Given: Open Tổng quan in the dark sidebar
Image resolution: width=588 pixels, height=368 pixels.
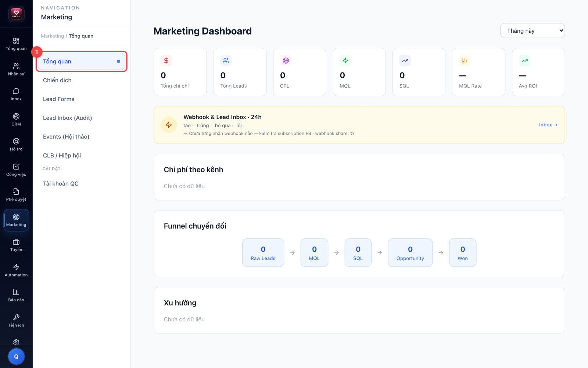Looking at the screenshot, I should (16, 44).
